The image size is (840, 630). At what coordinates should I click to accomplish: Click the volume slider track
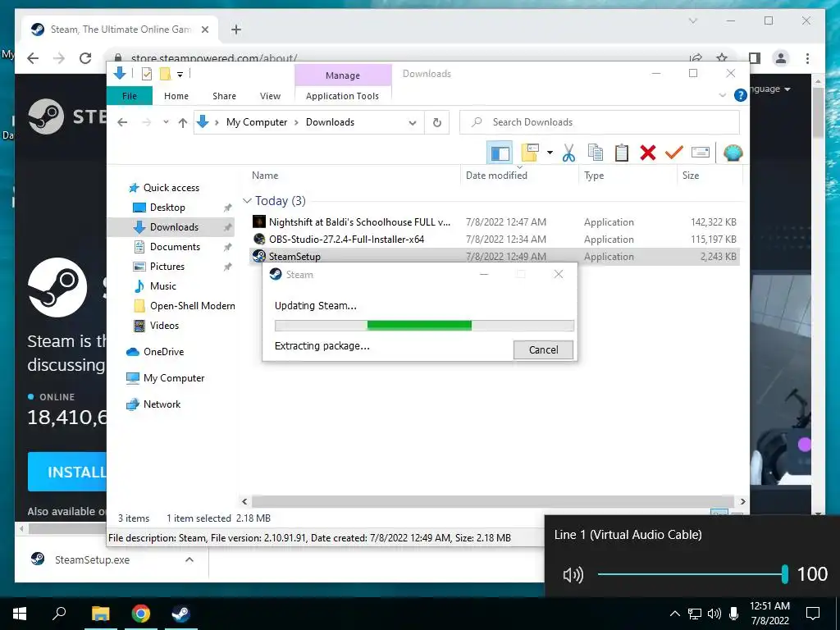692,574
